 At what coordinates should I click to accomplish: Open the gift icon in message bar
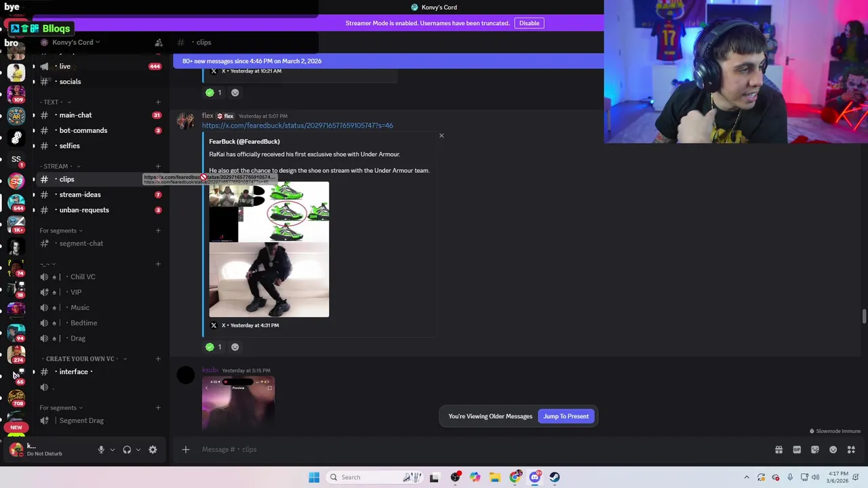tap(778, 449)
